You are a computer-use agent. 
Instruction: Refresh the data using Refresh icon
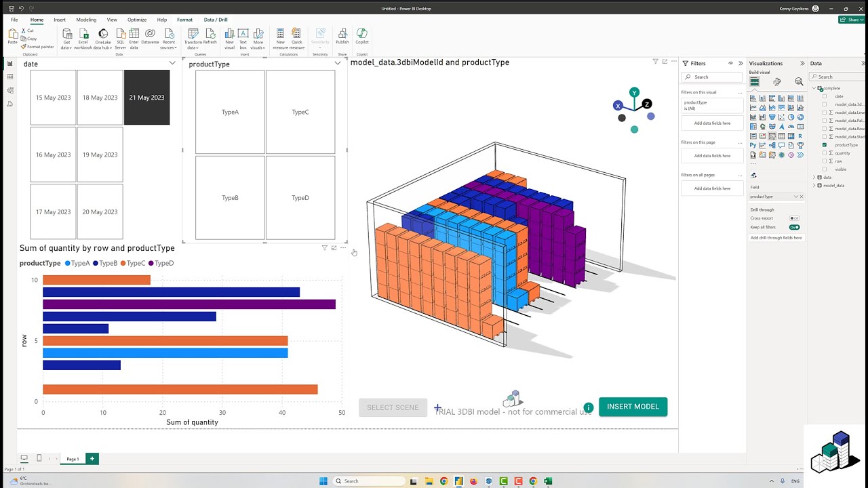[210, 36]
